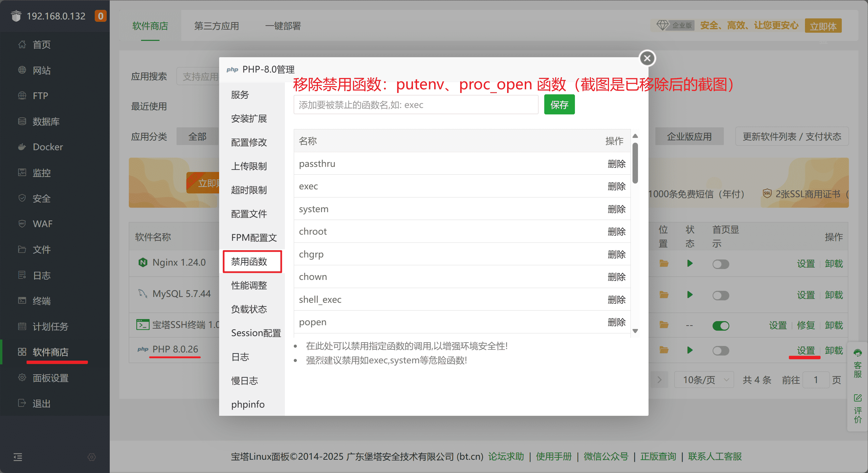Toggle PHP 8.0.26 homepage display switch
The width and height of the screenshot is (868, 473).
click(x=720, y=350)
